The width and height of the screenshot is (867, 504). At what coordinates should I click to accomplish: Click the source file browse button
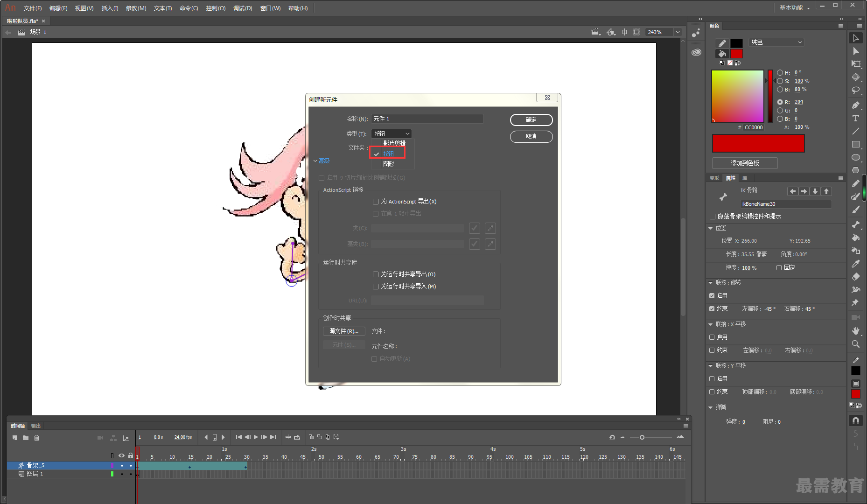point(344,331)
